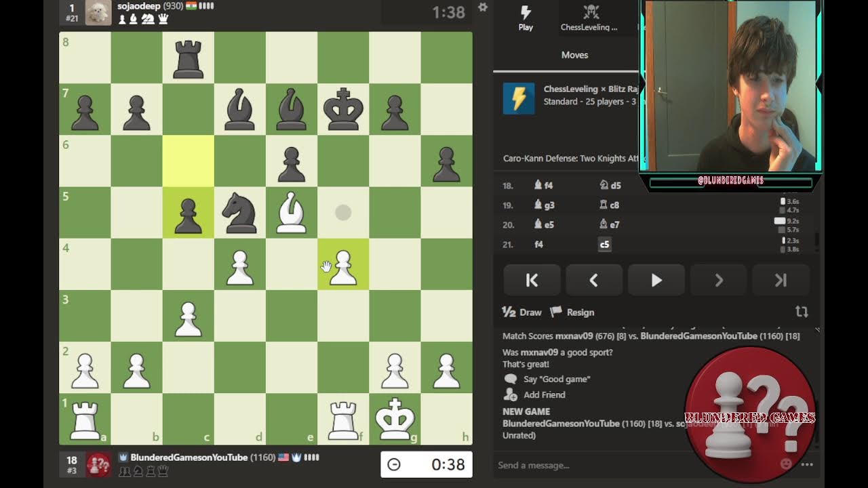
Task: Open sojaodeep player profile
Action: click(139, 6)
